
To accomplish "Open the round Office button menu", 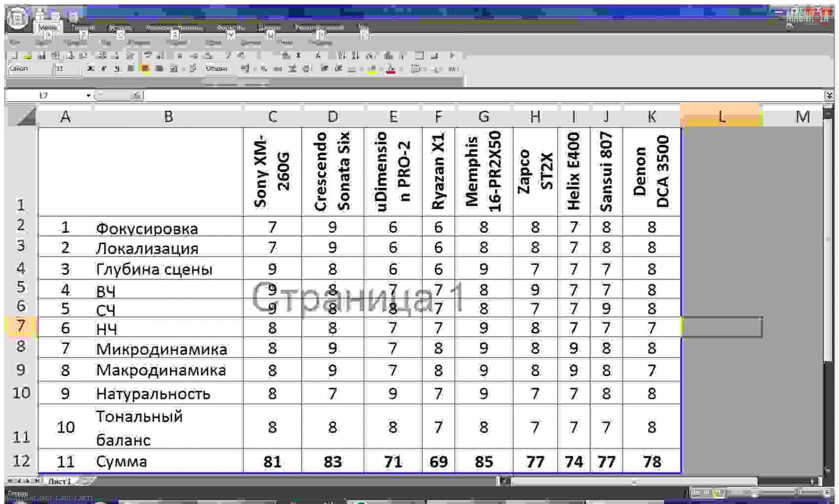I will click(x=17, y=18).
